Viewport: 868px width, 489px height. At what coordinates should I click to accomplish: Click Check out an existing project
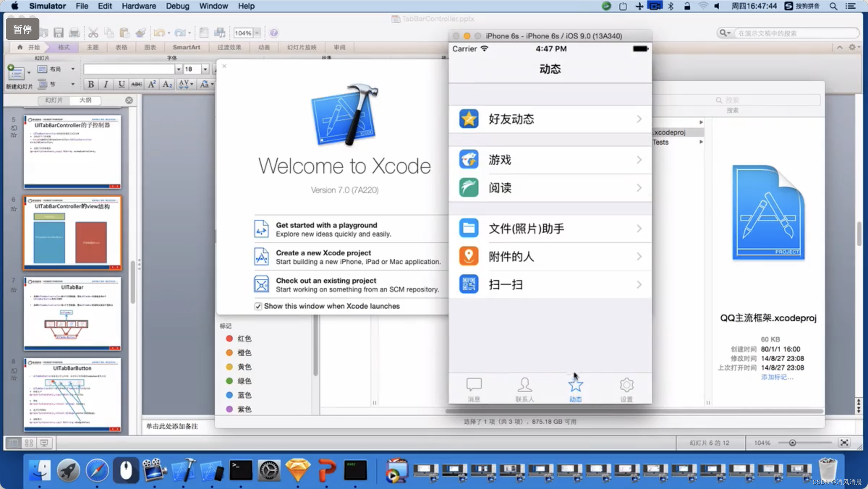point(347,285)
